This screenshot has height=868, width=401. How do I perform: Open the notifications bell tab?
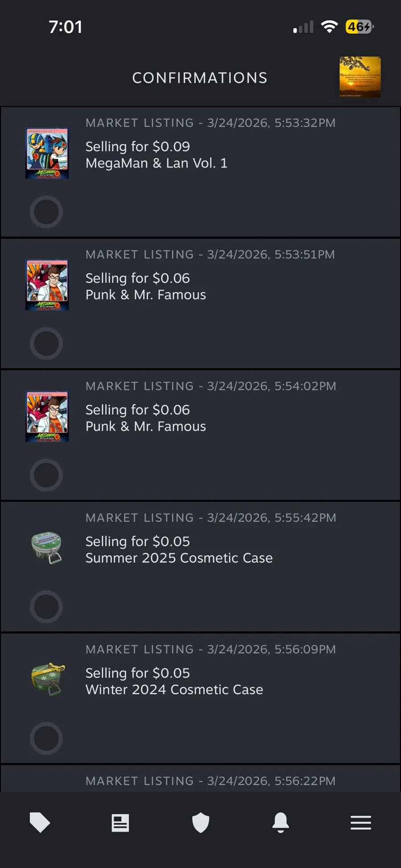(x=281, y=823)
